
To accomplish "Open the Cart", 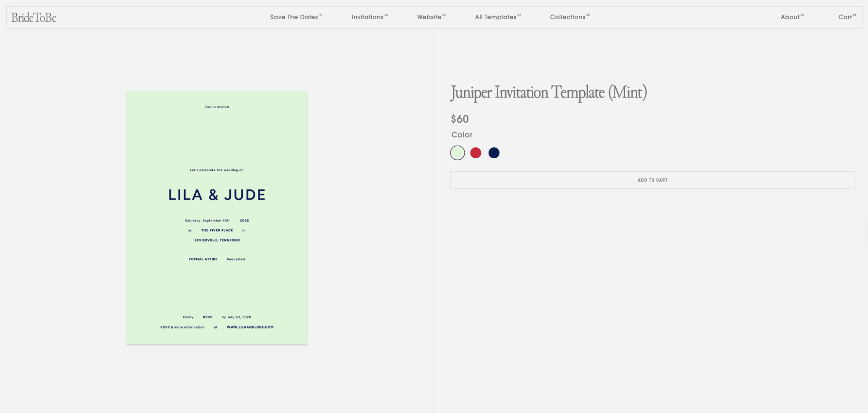I will click(845, 17).
